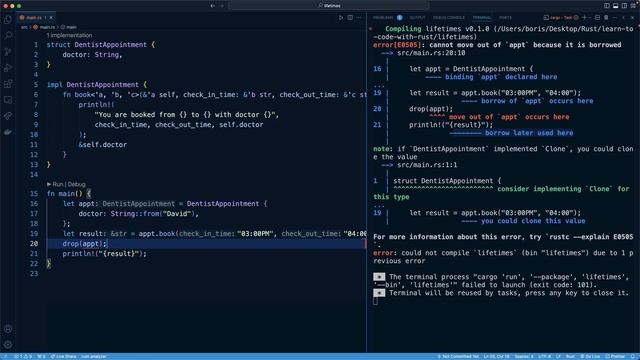
Task: Click the Ln 20, Col 16 cursor position
Action: point(496,356)
